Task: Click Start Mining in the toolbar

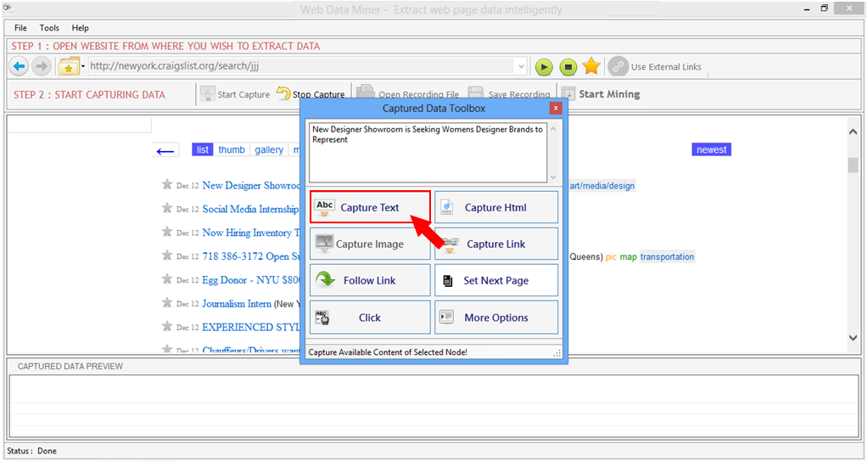Action: click(601, 94)
